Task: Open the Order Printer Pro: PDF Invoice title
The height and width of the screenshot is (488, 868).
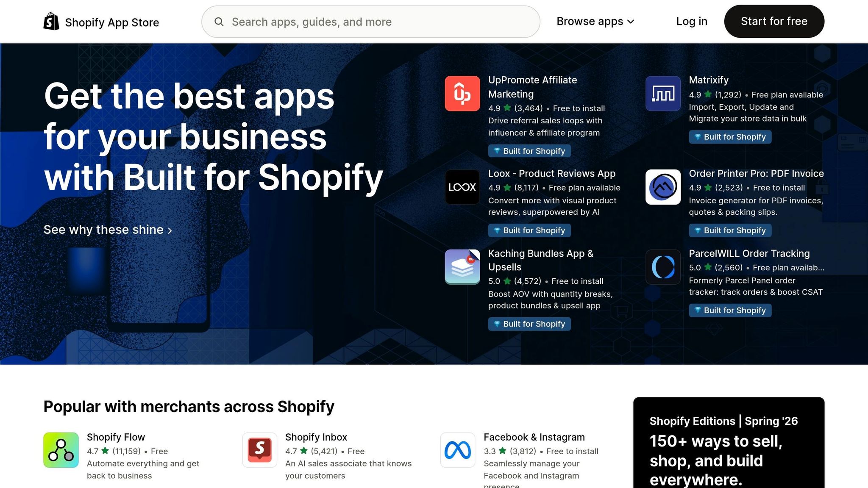Action: [x=756, y=173]
